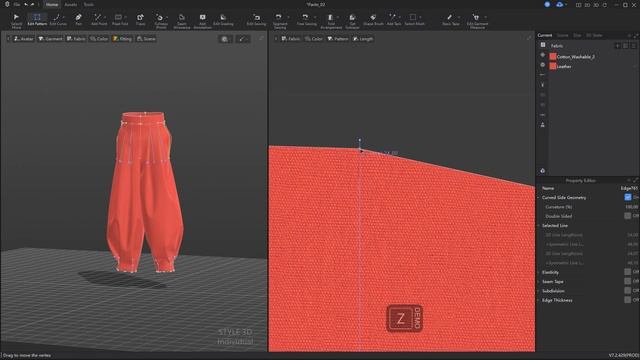Image resolution: width=640 pixels, height=360 pixels.
Task: Choose the Add Annotation tool
Action: [x=202, y=20]
